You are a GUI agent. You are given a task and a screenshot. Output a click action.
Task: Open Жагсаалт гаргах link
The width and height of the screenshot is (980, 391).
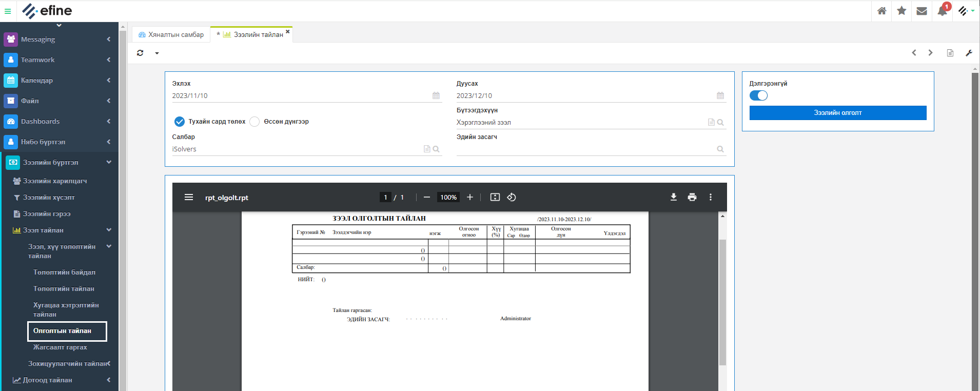coord(60,347)
